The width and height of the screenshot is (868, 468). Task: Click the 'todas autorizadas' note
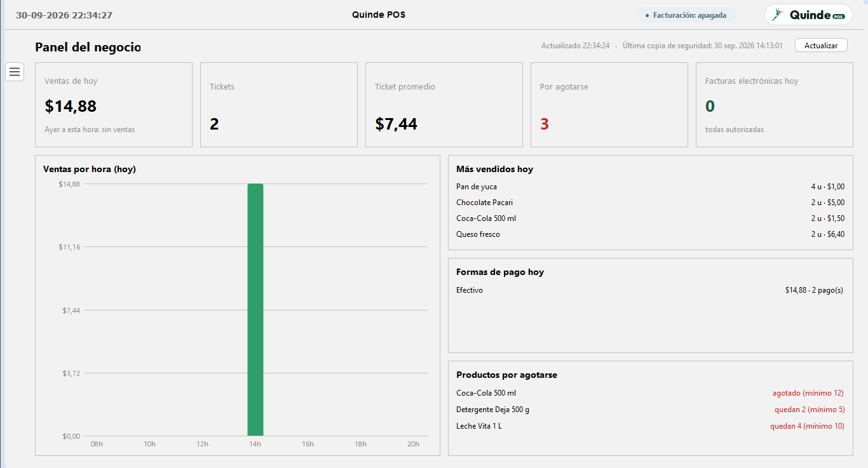735,130
